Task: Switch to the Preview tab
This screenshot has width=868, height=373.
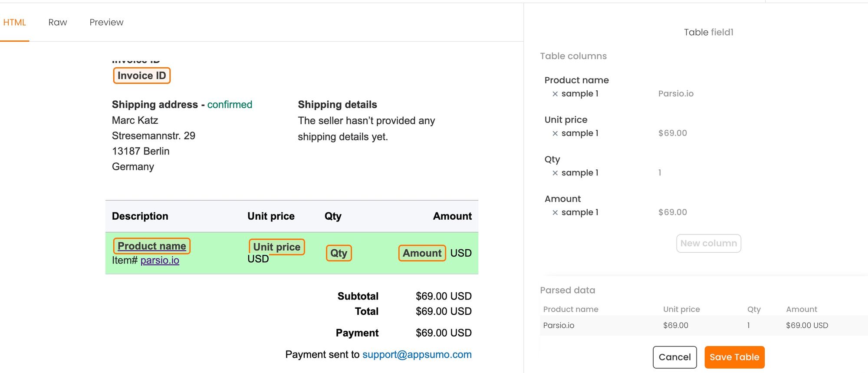Action: point(106,22)
